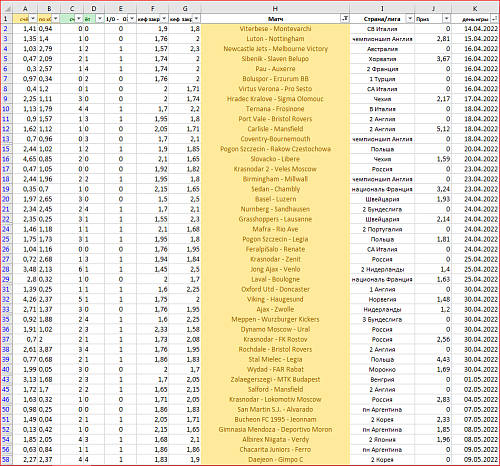Image resolution: width=500 pixels, height=466 pixels.
Task: Select the date 04.05.2022 cell
Action: click(x=475, y=399)
